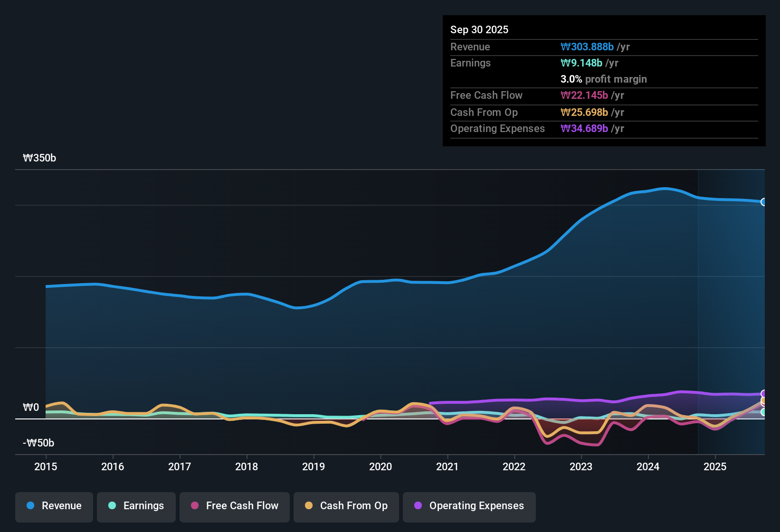Click the Free Cash Flow legend button
The height and width of the screenshot is (532, 780).
pyautogui.click(x=234, y=506)
